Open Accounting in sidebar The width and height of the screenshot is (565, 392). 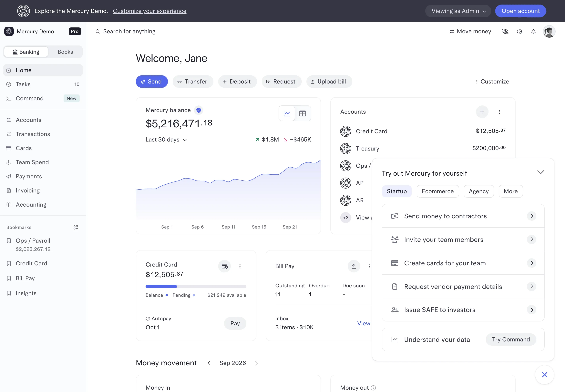43,205
